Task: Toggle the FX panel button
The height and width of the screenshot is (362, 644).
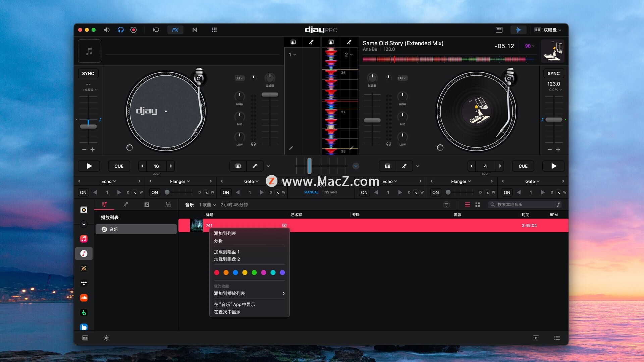Action: click(175, 30)
